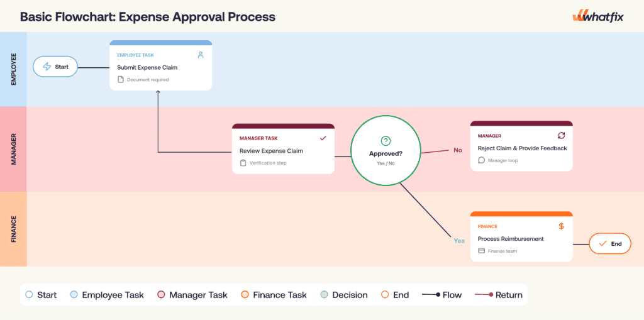The width and height of the screenshot is (644, 320).
Task: Click the Finance Task legend color dot
Action: [245, 294]
